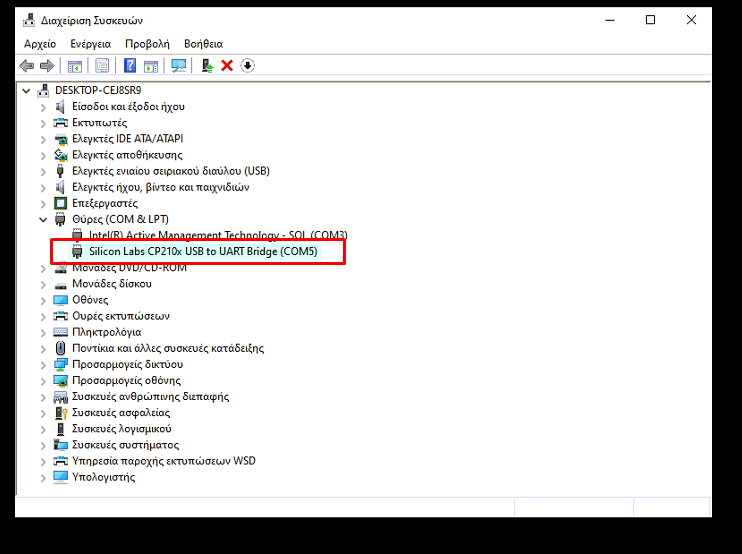This screenshot has height=554, width=742.
Task: Click the Forward arrow toolbar icon
Action: click(x=47, y=66)
